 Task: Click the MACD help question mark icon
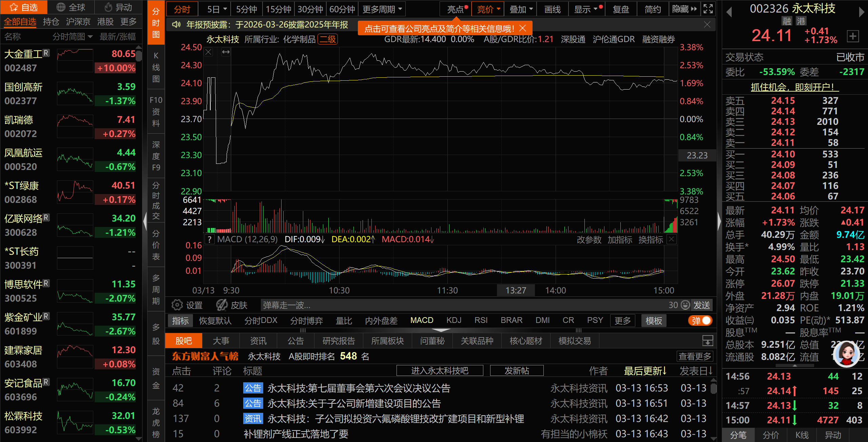210,239
